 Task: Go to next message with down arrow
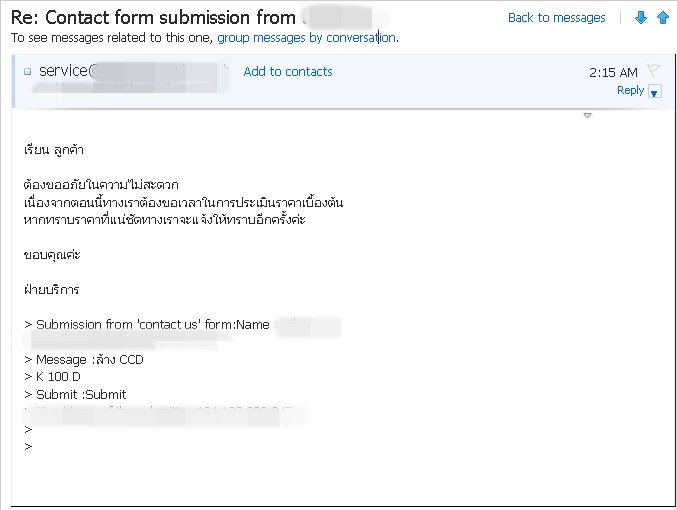tap(642, 18)
